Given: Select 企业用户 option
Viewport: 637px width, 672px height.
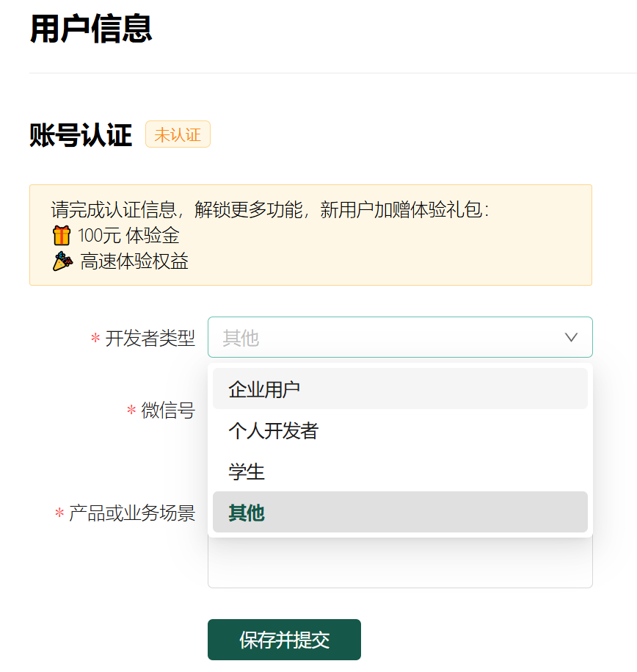Looking at the screenshot, I should coord(400,389).
